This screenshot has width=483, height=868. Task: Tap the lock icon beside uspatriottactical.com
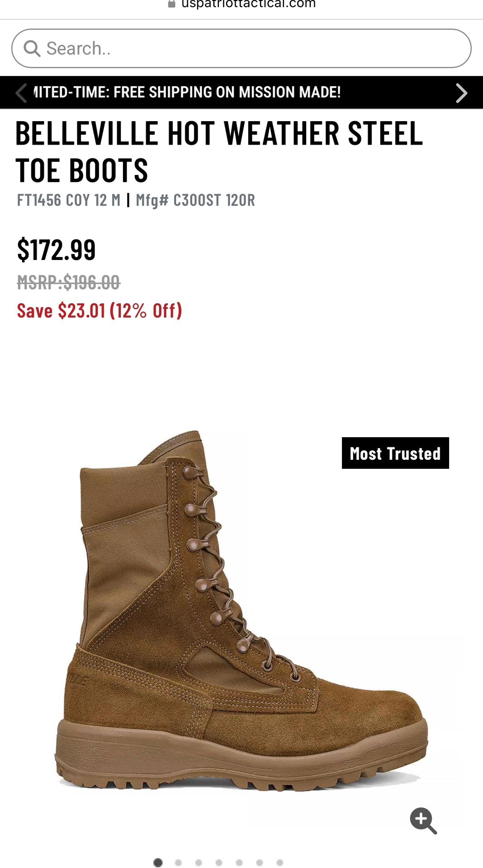pyautogui.click(x=171, y=4)
